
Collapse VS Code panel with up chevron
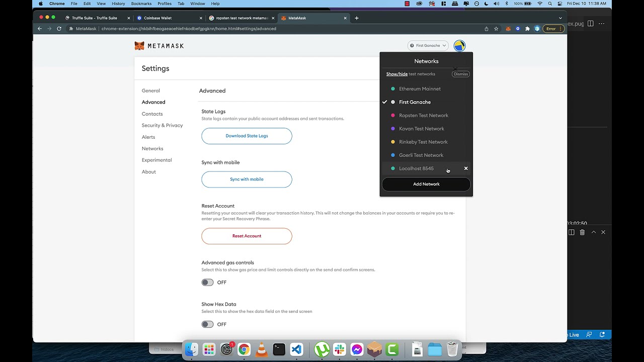click(x=594, y=232)
